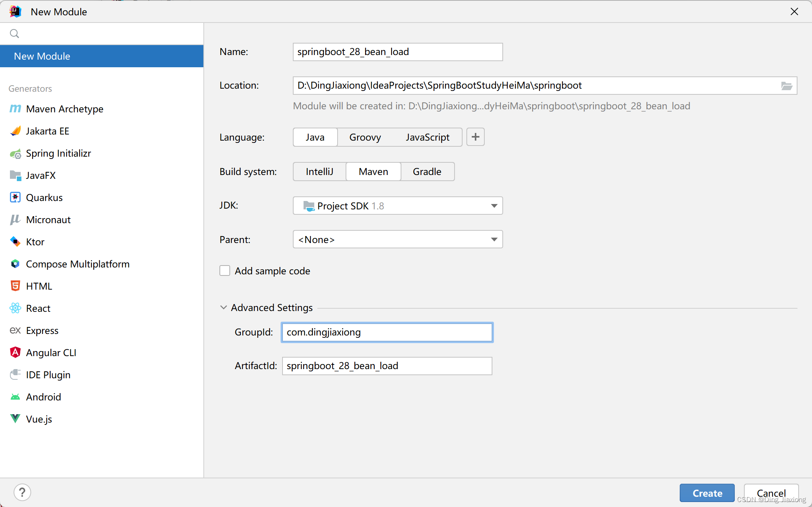Select Vue.js generator label

pyautogui.click(x=39, y=419)
